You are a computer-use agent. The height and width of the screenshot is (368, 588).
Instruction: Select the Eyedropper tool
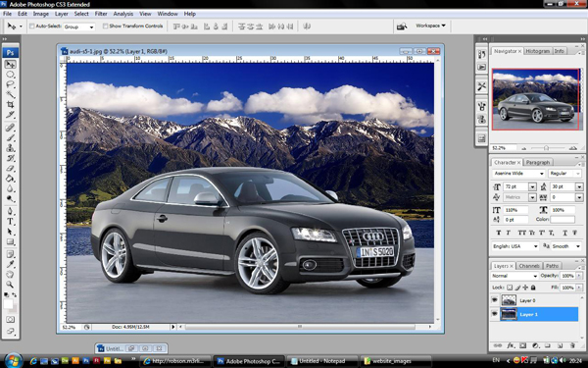tap(10, 265)
